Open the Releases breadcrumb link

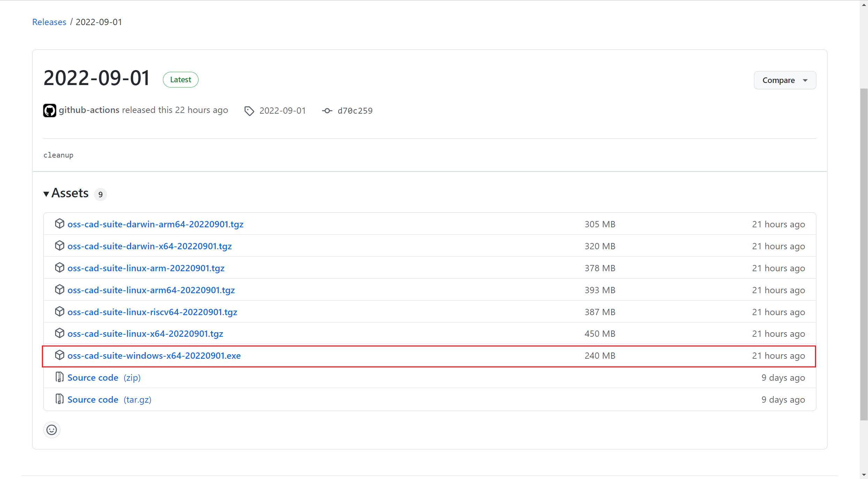click(x=49, y=22)
